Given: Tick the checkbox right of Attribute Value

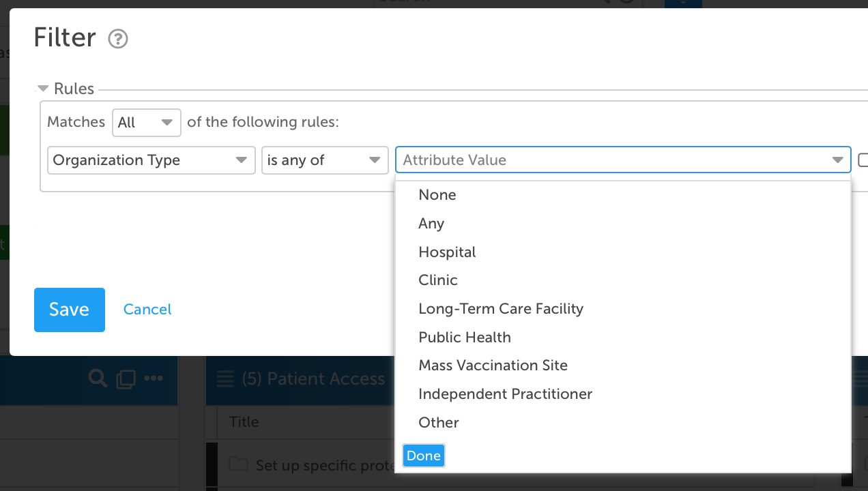Looking at the screenshot, I should click(x=863, y=160).
